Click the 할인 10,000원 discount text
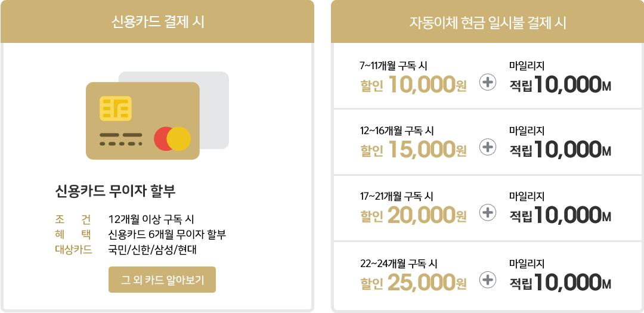The width and height of the screenshot is (644, 313). [x=414, y=85]
